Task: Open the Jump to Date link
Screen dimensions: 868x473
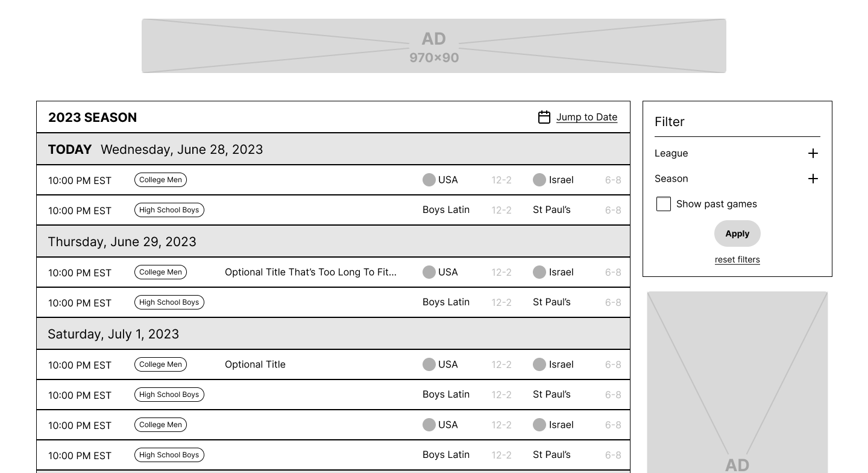Action: (x=587, y=117)
